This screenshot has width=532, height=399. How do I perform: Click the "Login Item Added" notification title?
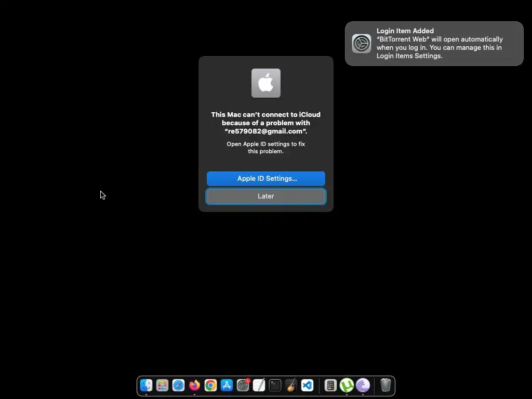405,31
